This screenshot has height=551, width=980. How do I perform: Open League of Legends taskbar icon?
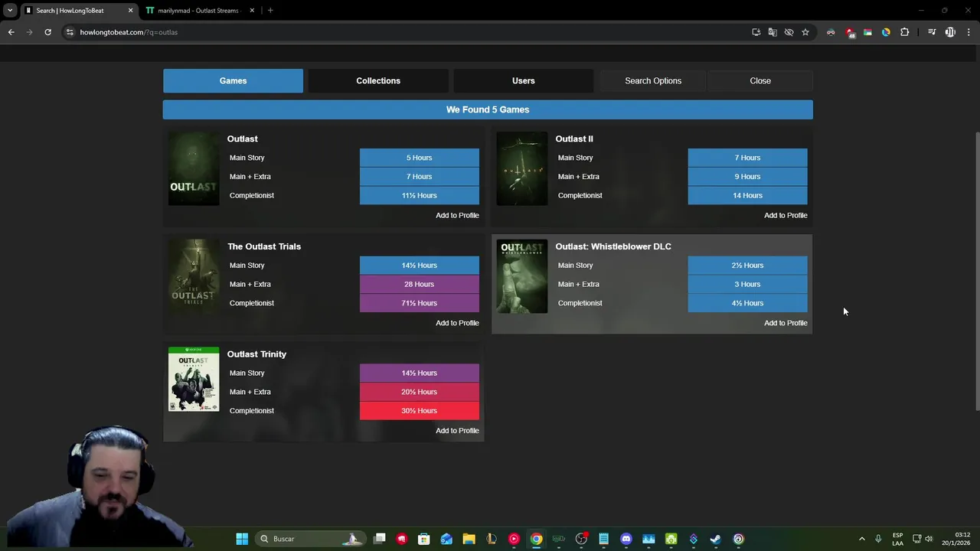(x=491, y=539)
